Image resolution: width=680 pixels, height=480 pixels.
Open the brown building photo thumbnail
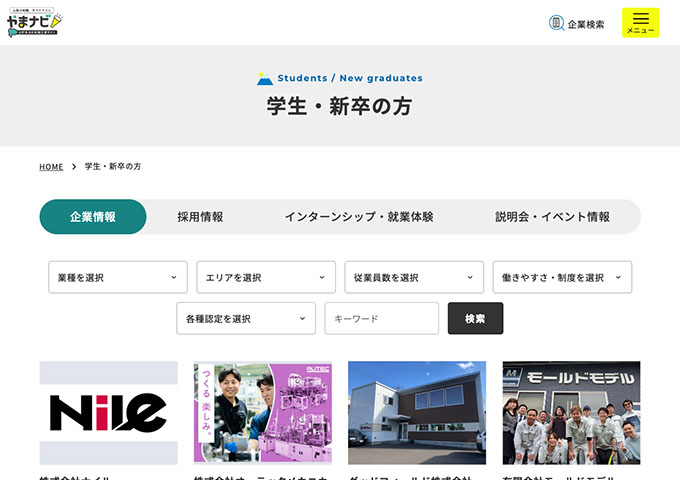click(x=417, y=413)
